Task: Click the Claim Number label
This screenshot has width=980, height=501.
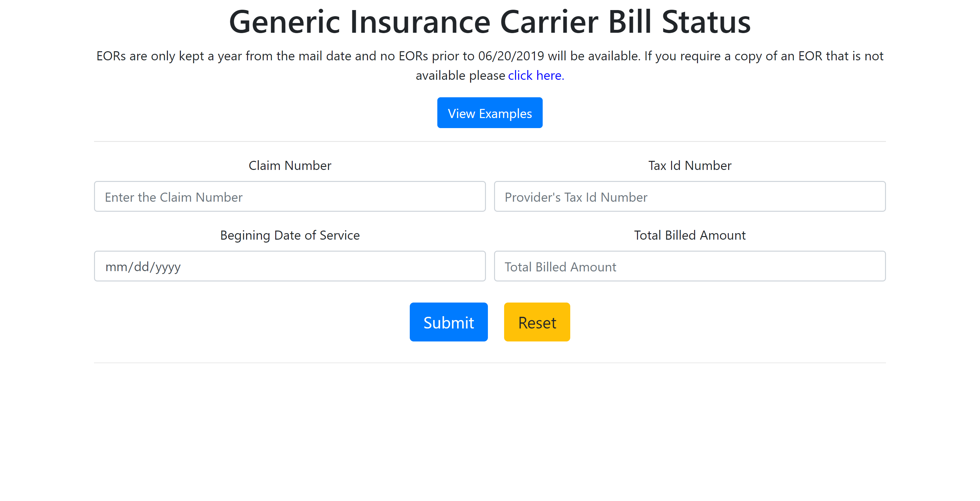Action: point(290,165)
